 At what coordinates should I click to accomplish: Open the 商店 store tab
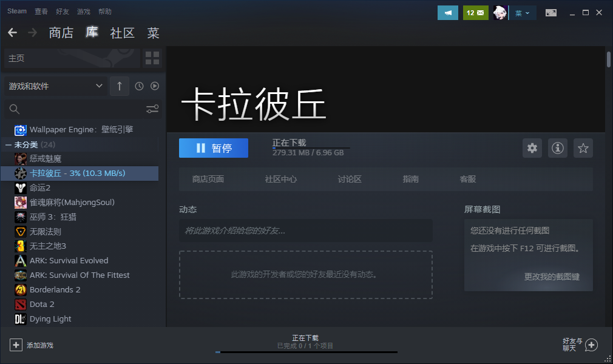61,33
